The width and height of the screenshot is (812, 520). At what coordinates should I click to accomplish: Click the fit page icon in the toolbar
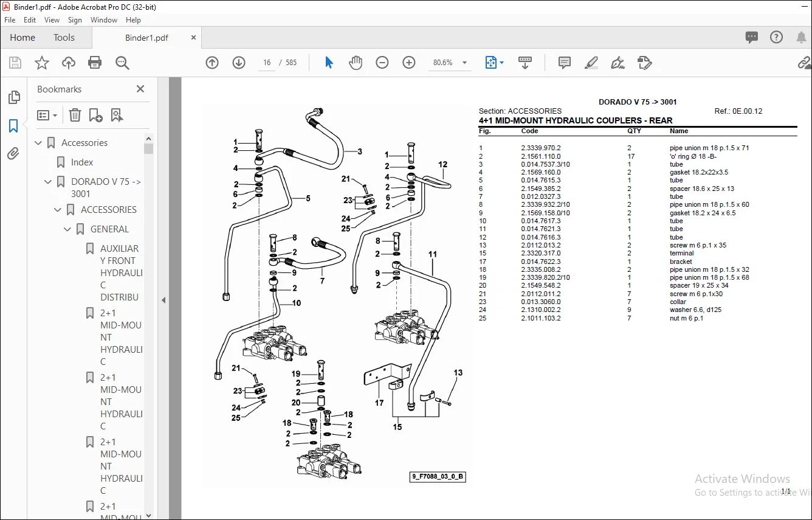coord(490,63)
